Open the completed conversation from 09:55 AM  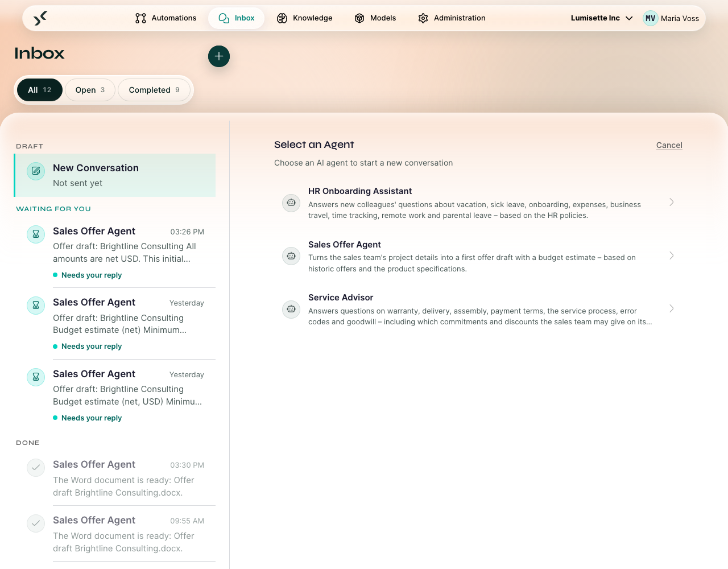coord(115,534)
